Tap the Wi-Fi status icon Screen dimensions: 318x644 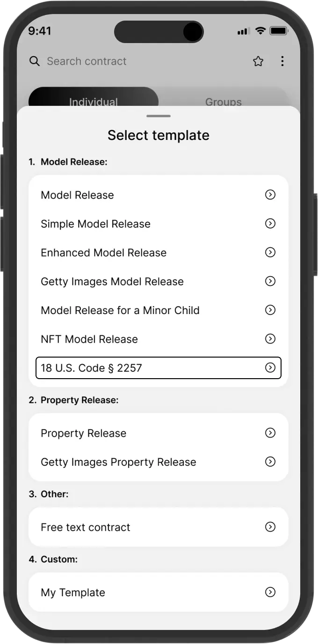[260, 31]
